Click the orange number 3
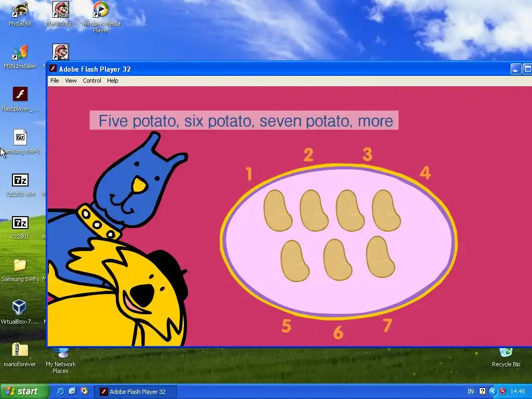Screen dimensions: 532x399 tap(367, 154)
